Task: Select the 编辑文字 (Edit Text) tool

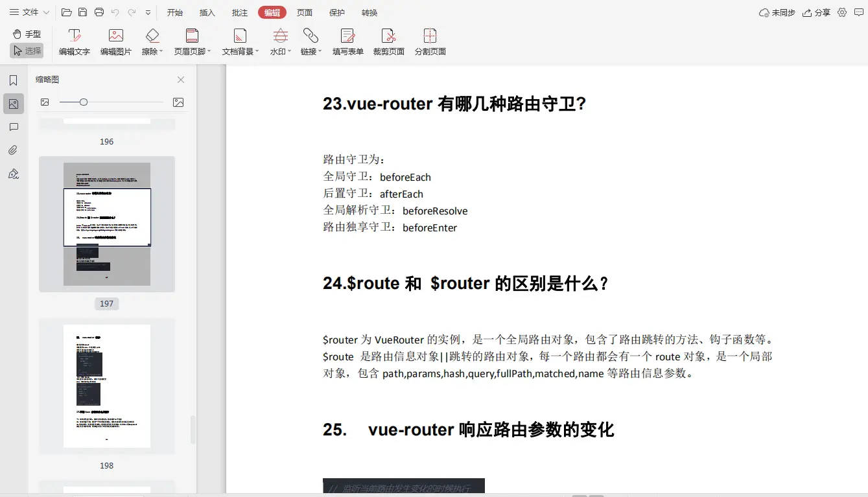Action: (73, 41)
